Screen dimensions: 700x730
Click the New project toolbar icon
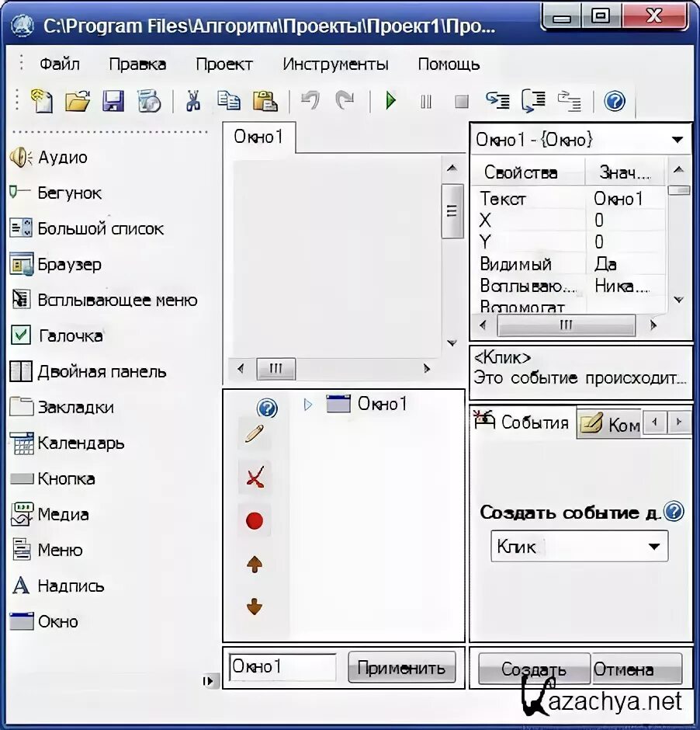[x=42, y=100]
